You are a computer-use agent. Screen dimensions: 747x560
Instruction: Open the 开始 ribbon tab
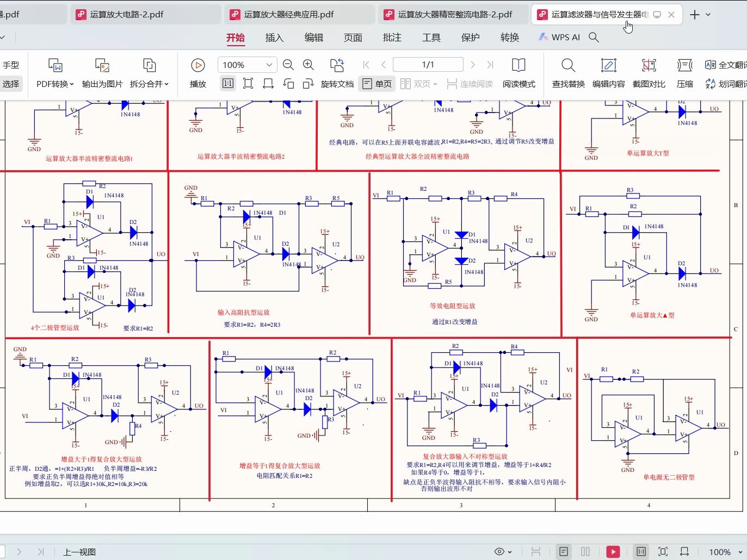pos(236,38)
